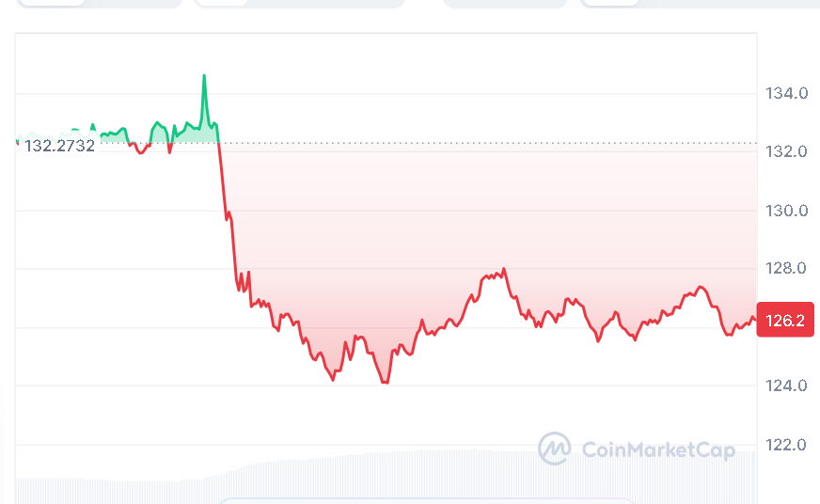
Task: Select the highlighted pill in the second tab group
Action: [220, 3]
